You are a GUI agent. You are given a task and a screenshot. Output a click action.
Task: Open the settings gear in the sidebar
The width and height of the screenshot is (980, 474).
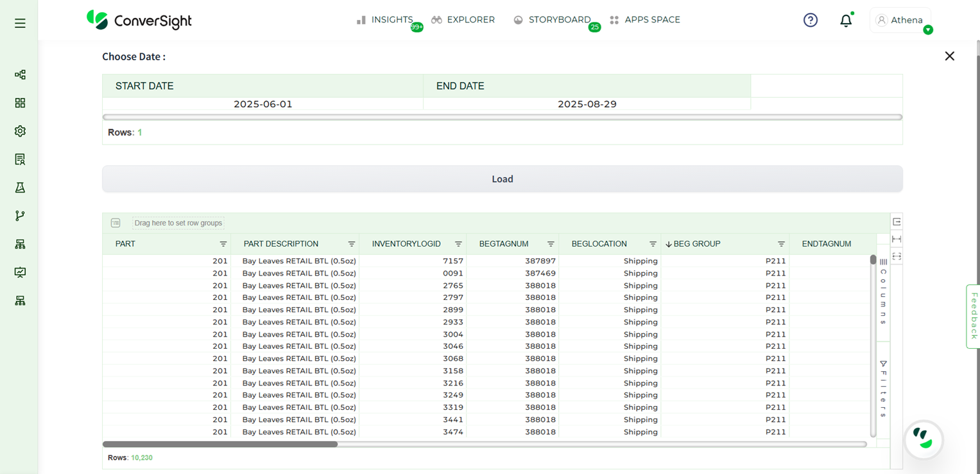click(x=20, y=131)
